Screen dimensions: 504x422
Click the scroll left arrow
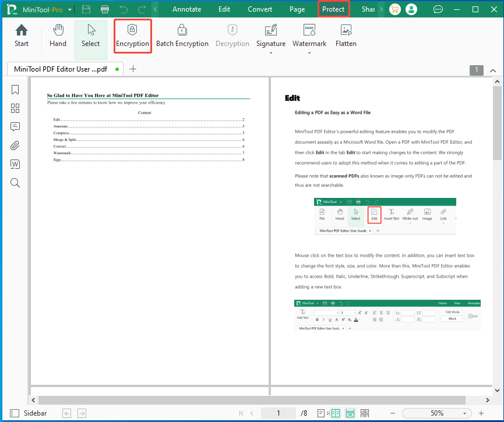click(x=33, y=400)
